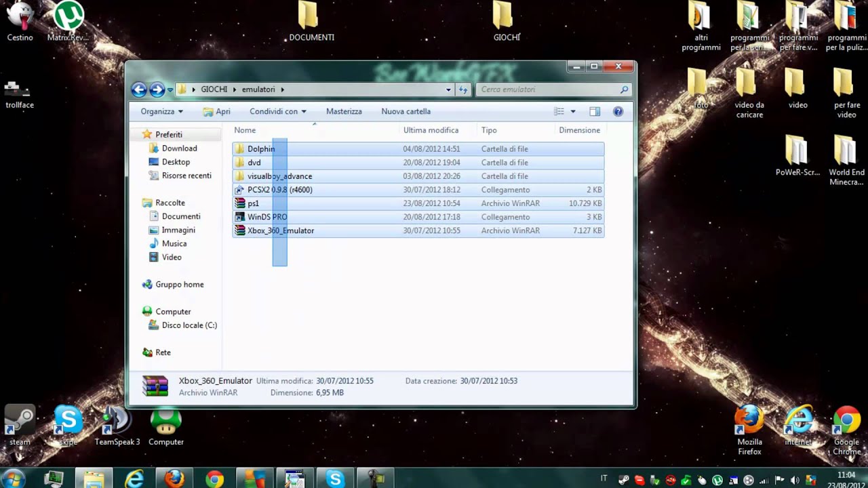Sort files by the Tipo column
The image size is (868, 488).
point(517,130)
